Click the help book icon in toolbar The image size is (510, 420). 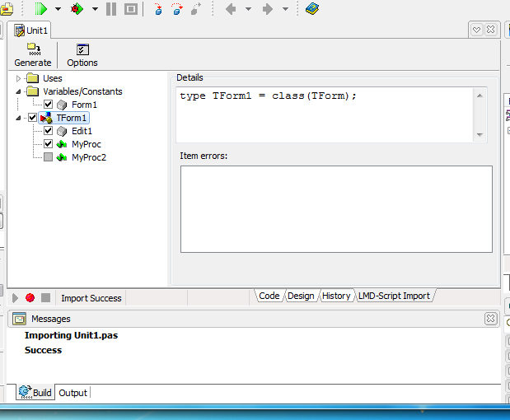tap(311, 9)
